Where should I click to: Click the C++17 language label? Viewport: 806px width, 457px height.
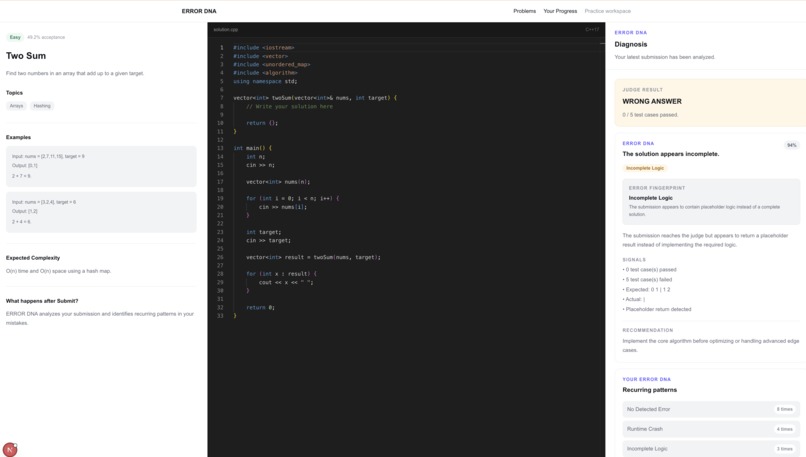click(x=592, y=30)
